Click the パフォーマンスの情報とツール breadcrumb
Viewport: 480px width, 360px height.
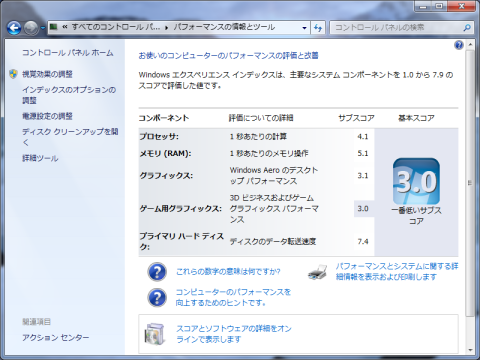tap(224, 27)
